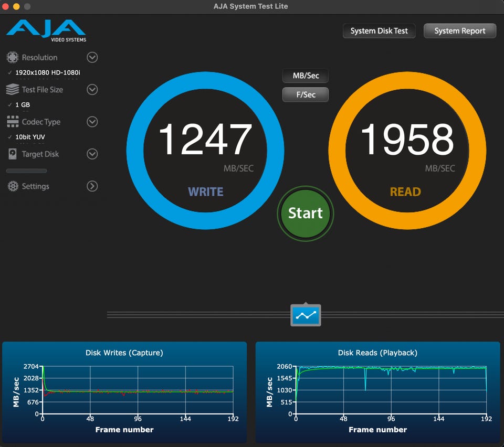Screen dimensions: 504x447
Task: Click the Target Disk drive icon
Action: [13, 154]
